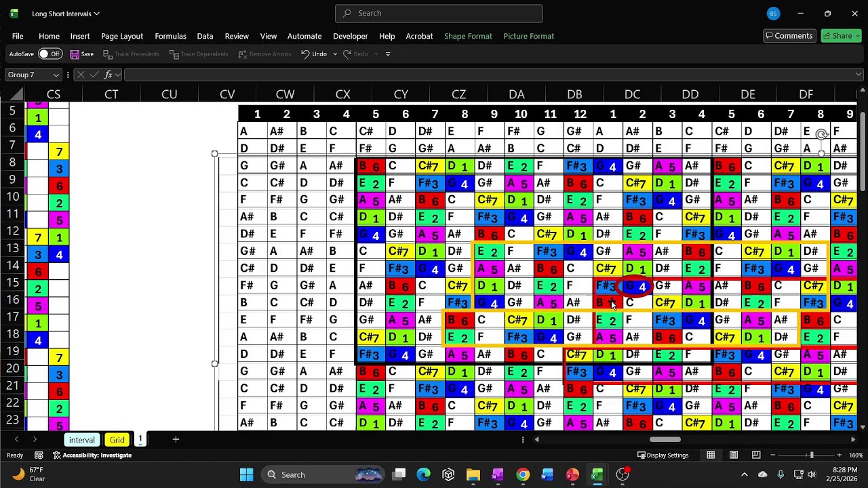Open the account profile BS avatar
The height and width of the screenshot is (488, 868).
774,14
